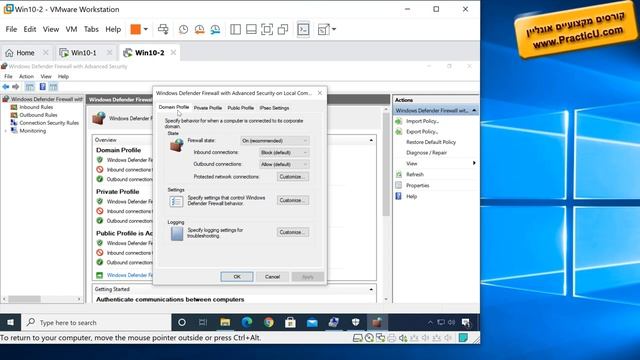Screen dimensions: 640x360
Task: Click the show/hide action pane icon
Action: pyautogui.click(x=53, y=87)
